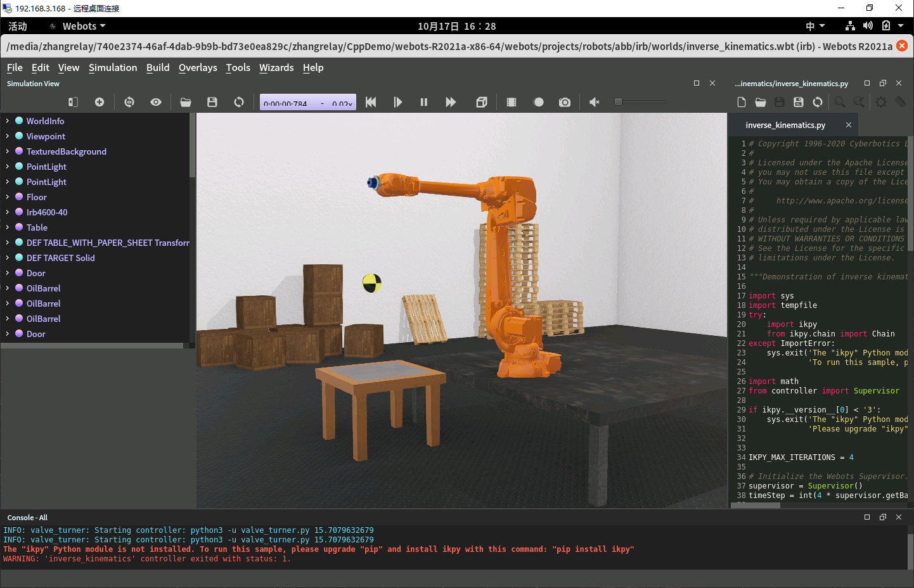Open find in text editor
Image resolution: width=914 pixels, height=588 pixels.
(840, 102)
